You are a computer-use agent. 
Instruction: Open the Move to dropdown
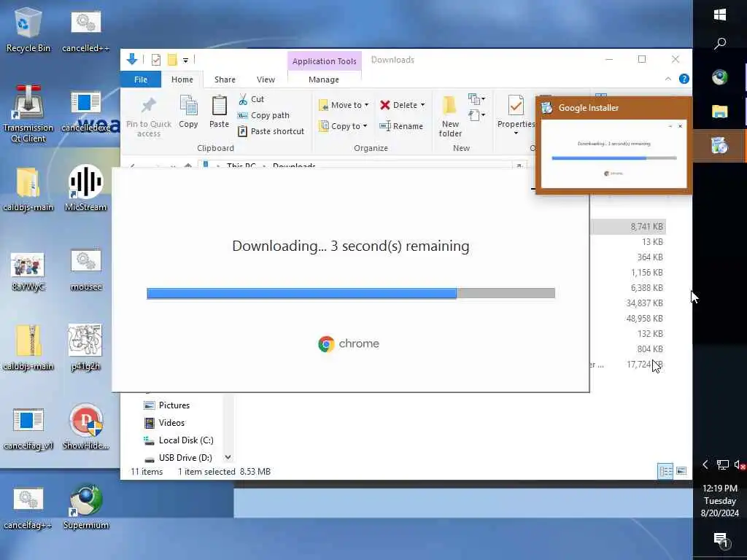(344, 105)
